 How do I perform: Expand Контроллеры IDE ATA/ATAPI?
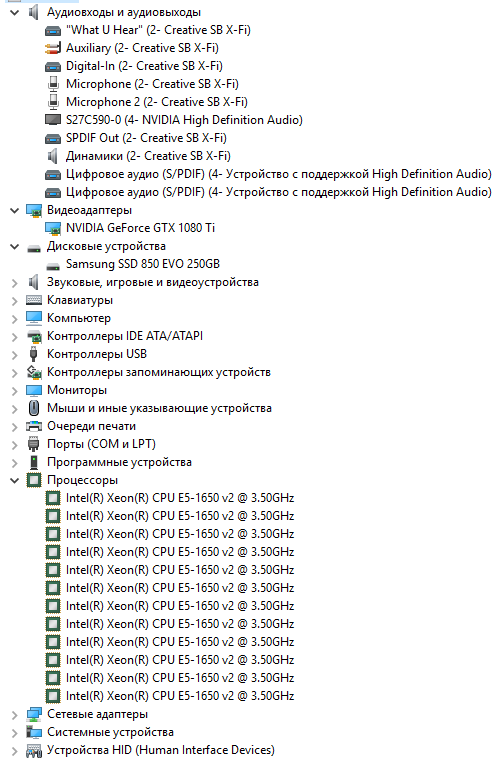15,337
